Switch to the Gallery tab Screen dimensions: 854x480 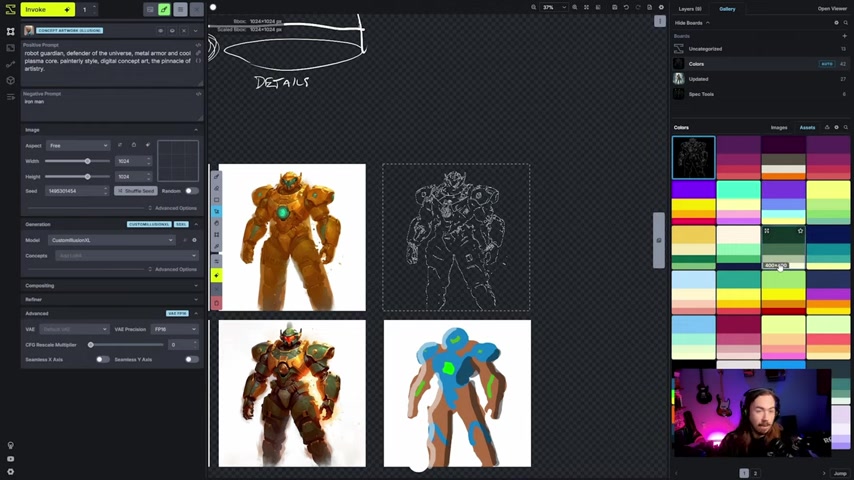coord(727,9)
